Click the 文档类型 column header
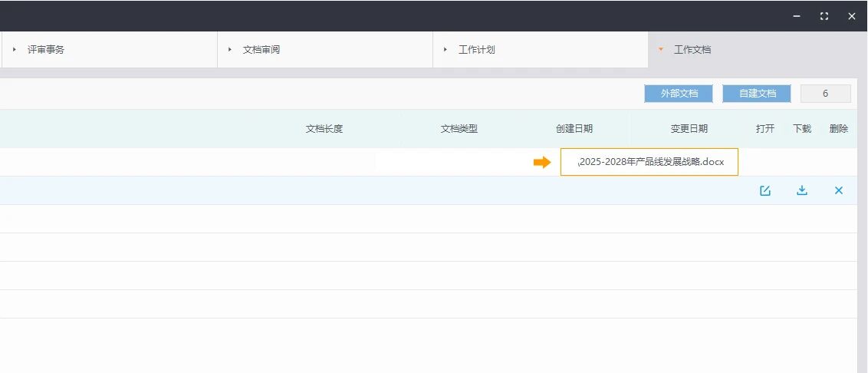This screenshot has width=868, height=373. point(459,129)
